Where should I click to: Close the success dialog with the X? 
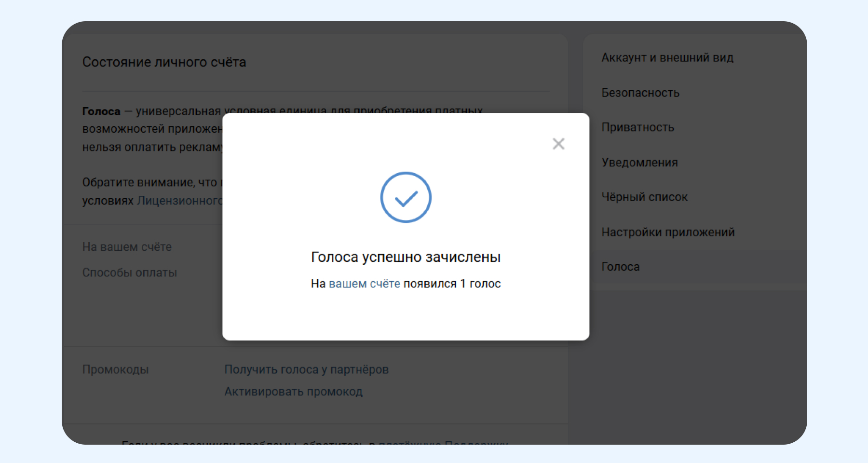(x=558, y=144)
